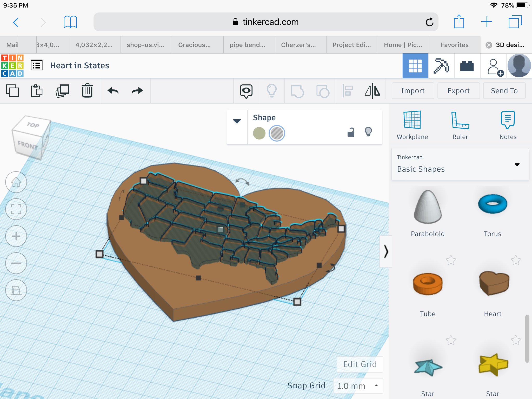Click the Edit Grid button
This screenshot has height=399, width=532.
click(x=360, y=364)
